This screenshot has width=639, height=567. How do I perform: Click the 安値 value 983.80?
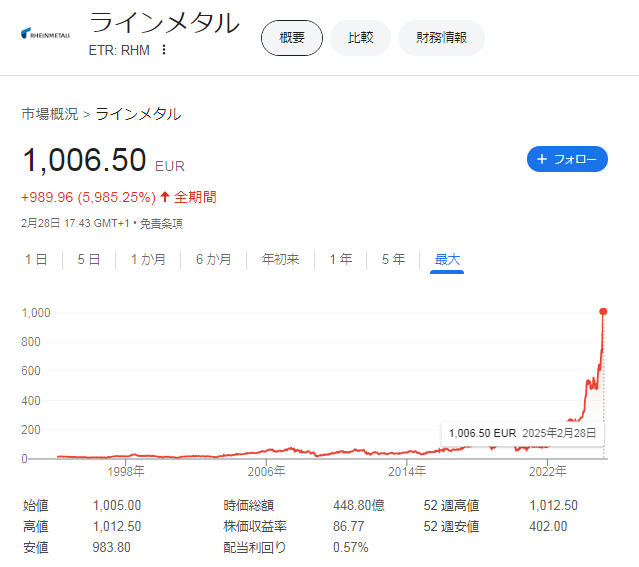pyautogui.click(x=111, y=547)
